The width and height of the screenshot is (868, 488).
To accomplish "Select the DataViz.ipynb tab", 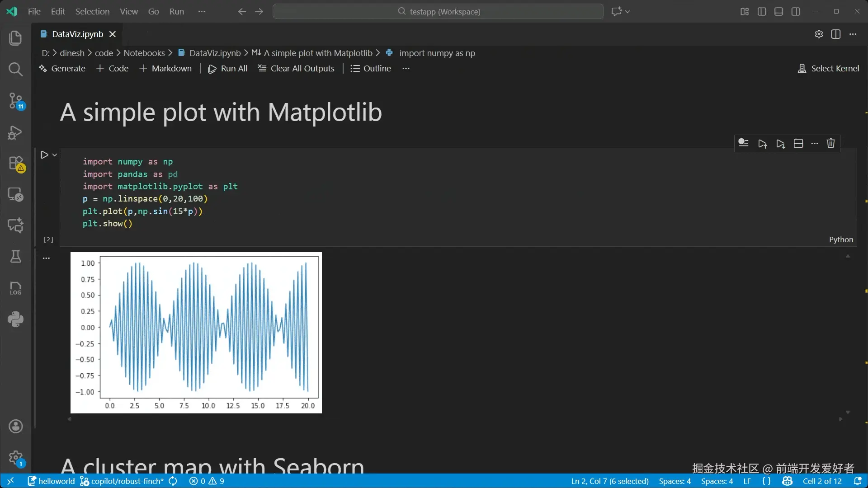I will (x=77, y=34).
